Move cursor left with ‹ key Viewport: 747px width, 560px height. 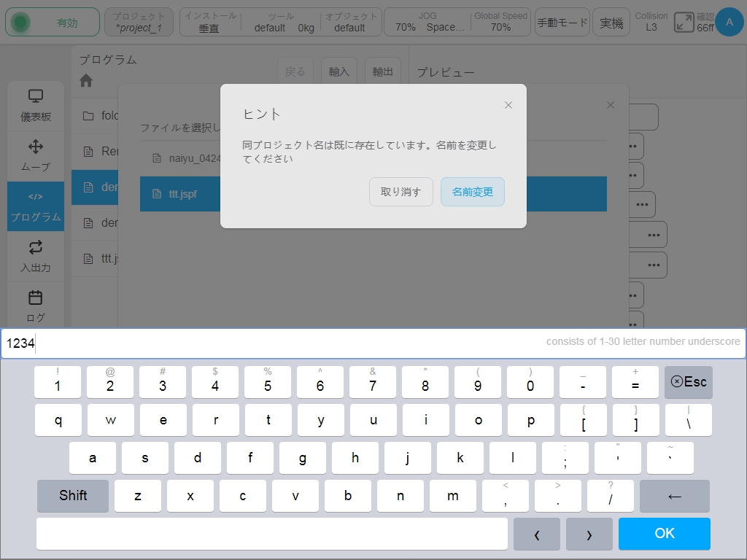537,533
